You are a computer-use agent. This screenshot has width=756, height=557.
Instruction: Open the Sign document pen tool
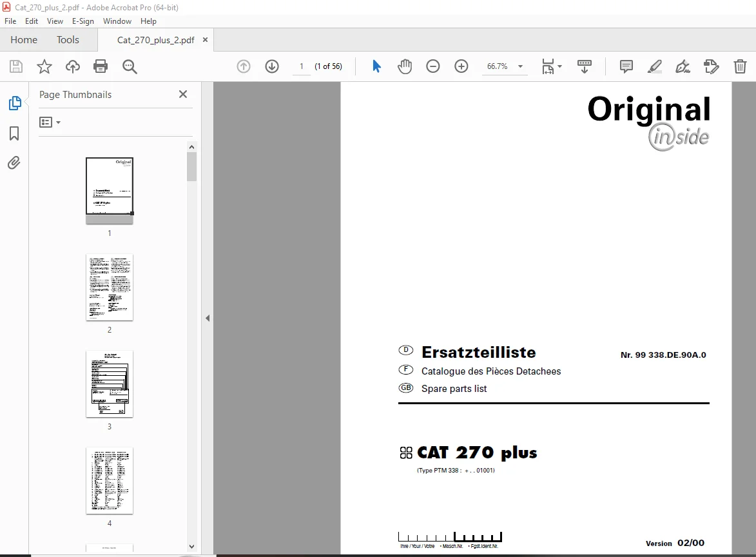(x=683, y=66)
